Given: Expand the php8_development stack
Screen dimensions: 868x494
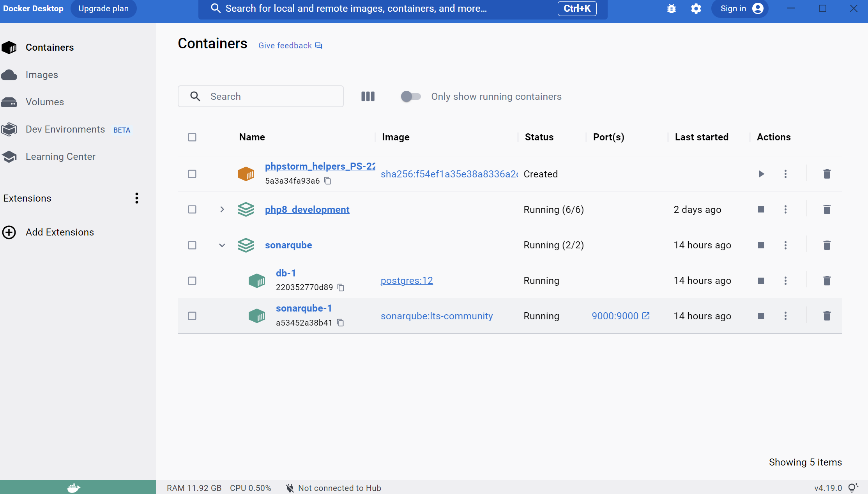Looking at the screenshot, I should pyautogui.click(x=222, y=209).
